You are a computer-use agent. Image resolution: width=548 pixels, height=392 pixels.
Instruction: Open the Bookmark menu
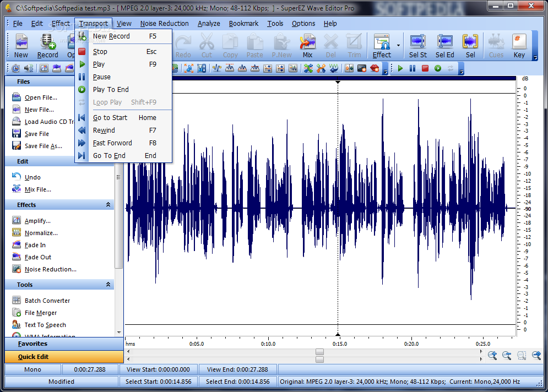click(x=243, y=24)
